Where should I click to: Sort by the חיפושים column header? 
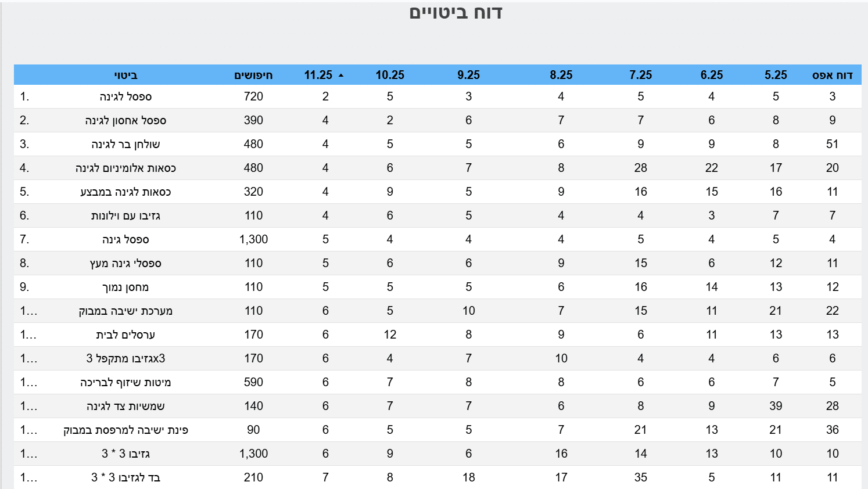(x=253, y=75)
